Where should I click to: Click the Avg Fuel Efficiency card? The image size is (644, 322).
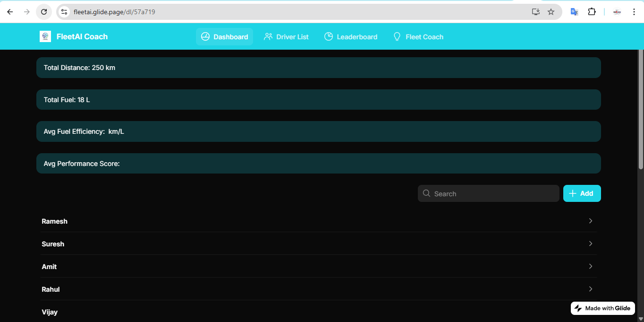pyautogui.click(x=319, y=131)
